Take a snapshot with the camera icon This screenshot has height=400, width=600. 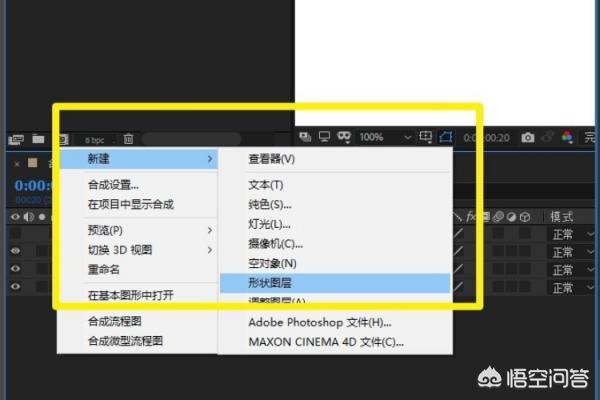coord(528,137)
